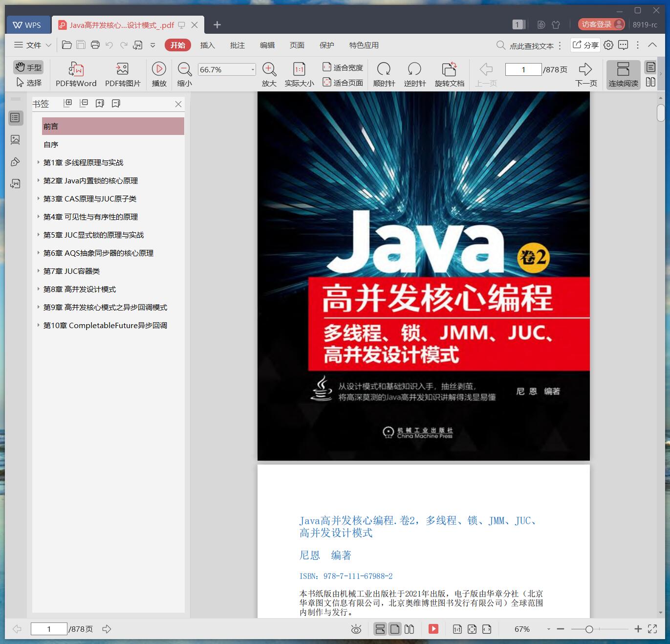The height and width of the screenshot is (644, 670).
Task: Switch to the 开始 tab
Action: (x=177, y=45)
